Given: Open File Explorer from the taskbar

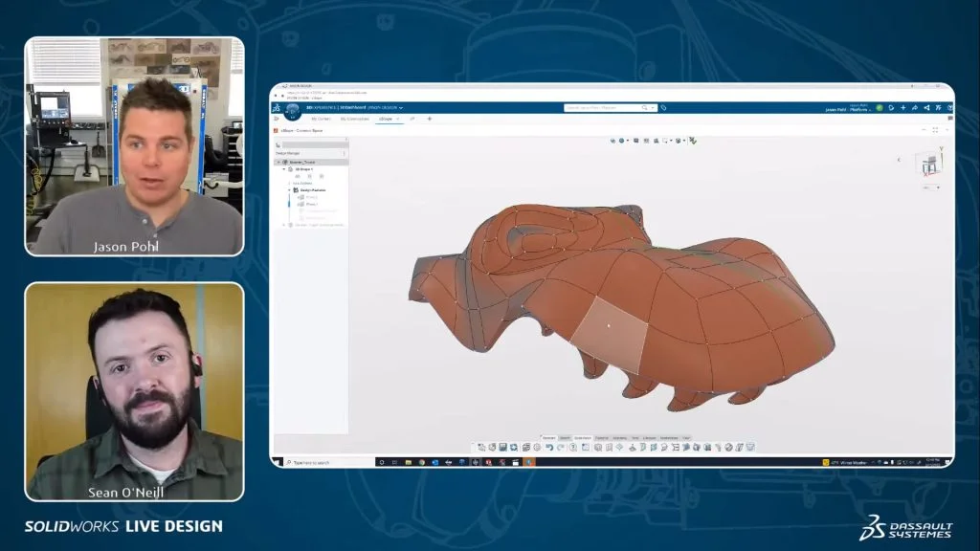Looking at the screenshot, I should pos(408,462).
